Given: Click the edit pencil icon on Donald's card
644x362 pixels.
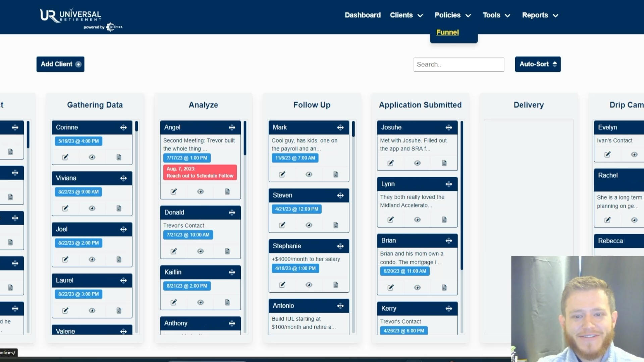Looking at the screenshot, I should tap(173, 251).
